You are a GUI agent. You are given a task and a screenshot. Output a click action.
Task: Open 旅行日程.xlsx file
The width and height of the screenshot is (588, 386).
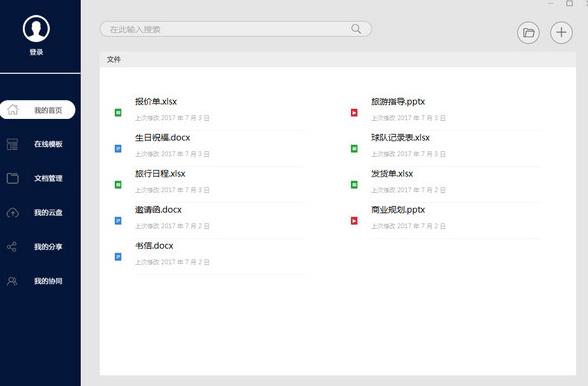pyautogui.click(x=160, y=174)
